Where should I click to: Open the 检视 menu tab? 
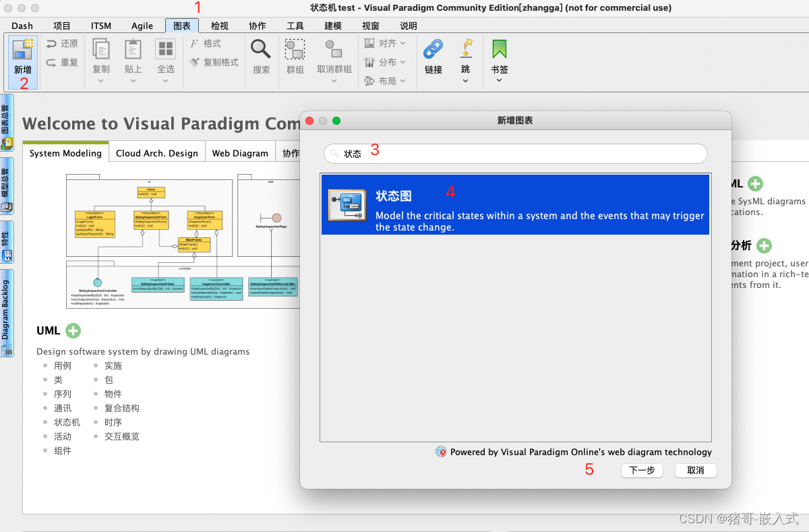click(x=220, y=26)
